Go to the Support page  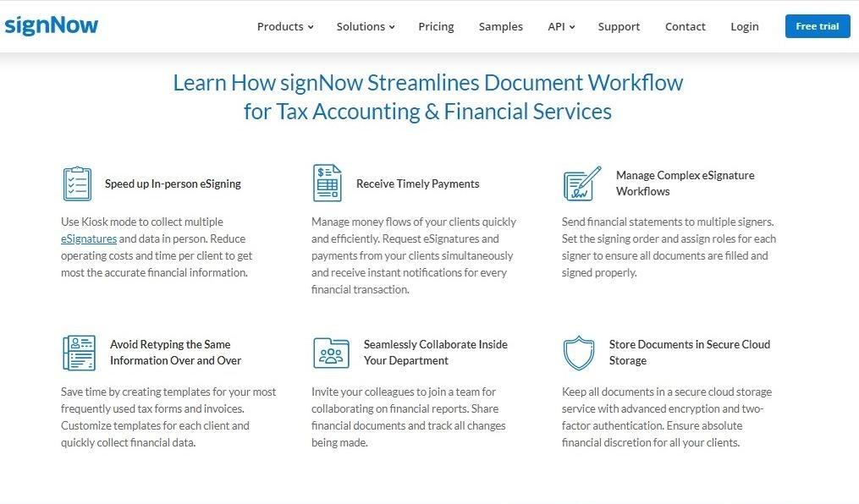pyautogui.click(x=619, y=26)
